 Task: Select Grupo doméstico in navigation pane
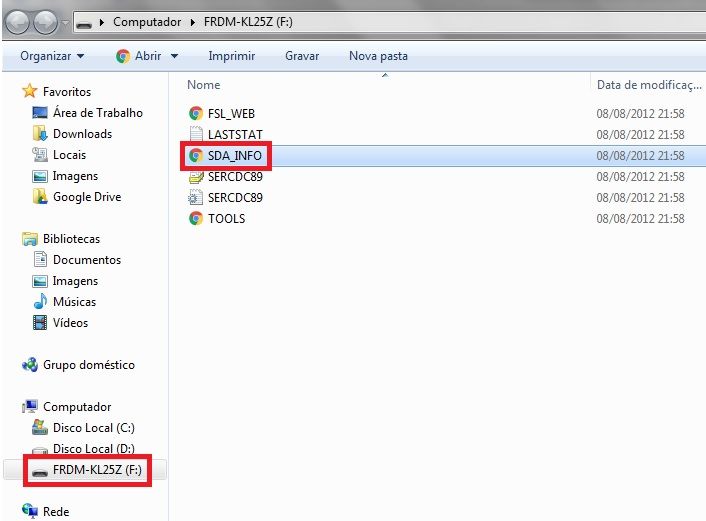point(89,365)
